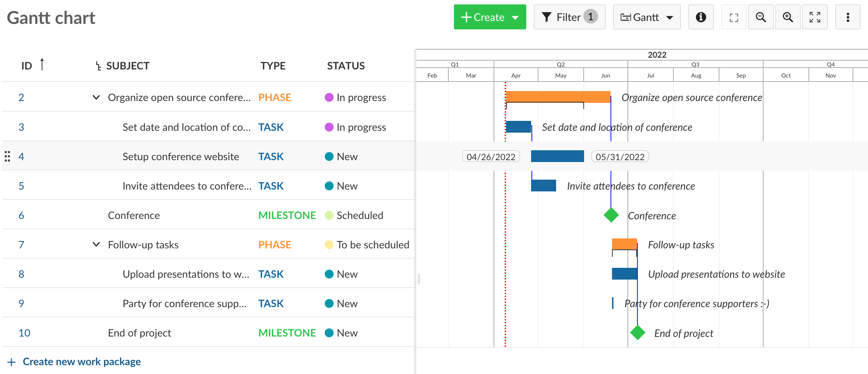Click the 04/26/2022 start date field
The image size is (868, 374).
coord(491,156)
